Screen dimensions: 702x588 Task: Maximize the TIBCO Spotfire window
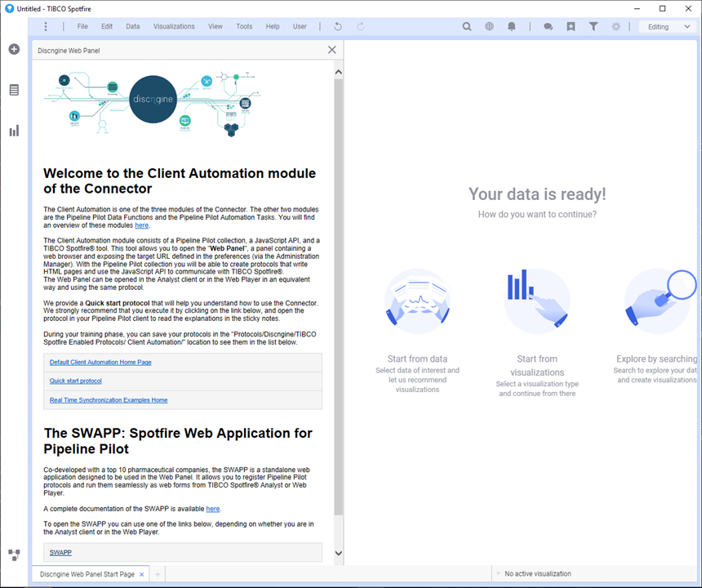click(x=663, y=8)
